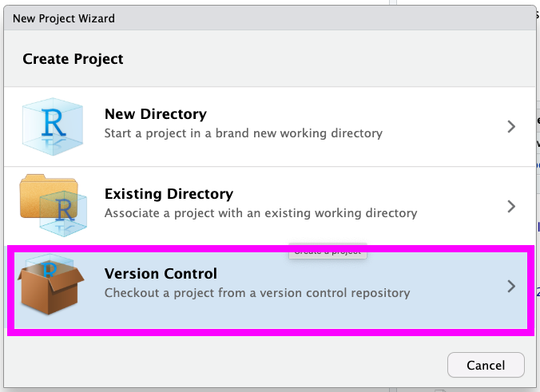Pick the Version Control title
540x392 pixels.
click(x=161, y=274)
